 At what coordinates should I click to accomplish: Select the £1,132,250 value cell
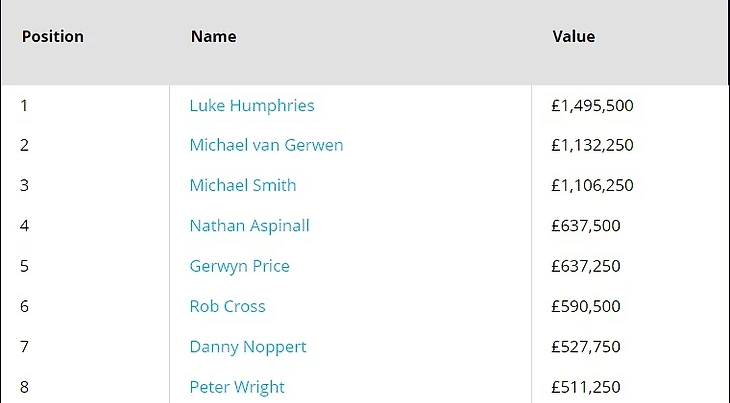tap(592, 145)
